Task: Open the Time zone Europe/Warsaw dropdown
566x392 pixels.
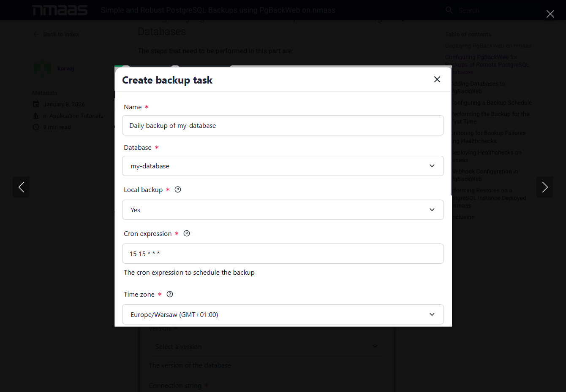Action: tap(283, 314)
